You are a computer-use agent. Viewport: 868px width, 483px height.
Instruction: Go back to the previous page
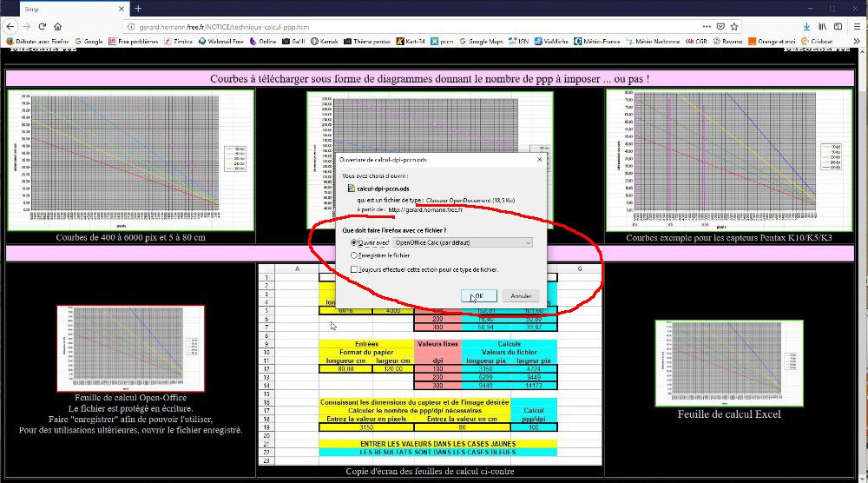pyautogui.click(x=10, y=27)
